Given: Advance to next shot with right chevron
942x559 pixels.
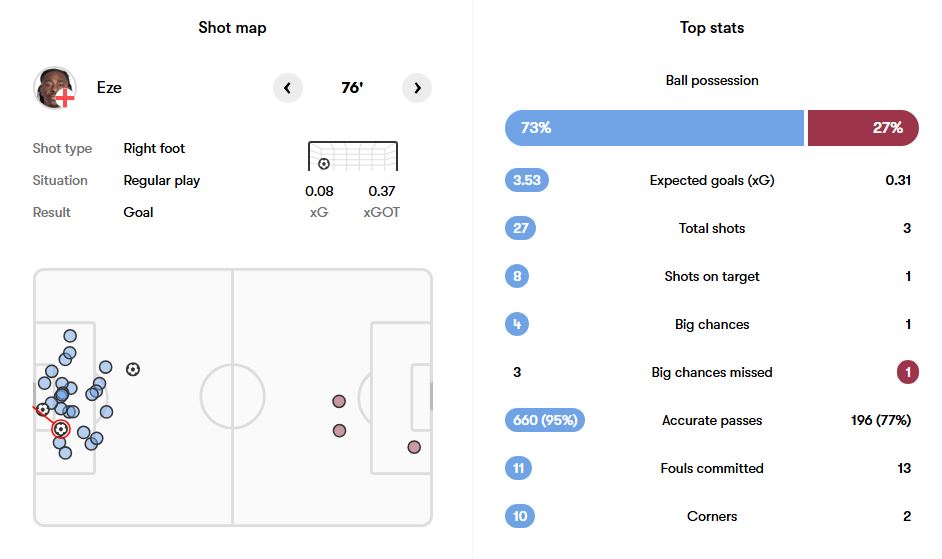Looking at the screenshot, I should [x=417, y=88].
